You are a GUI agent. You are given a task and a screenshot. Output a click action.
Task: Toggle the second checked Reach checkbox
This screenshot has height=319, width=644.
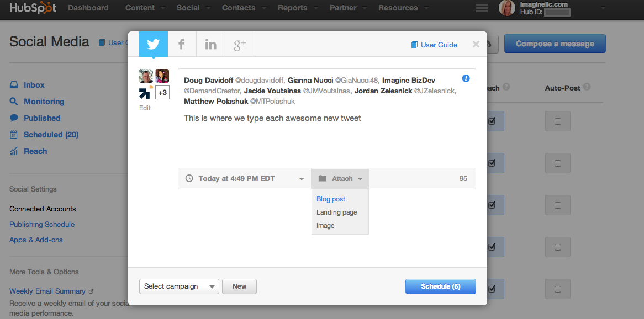pyautogui.click(x=492, y=163)
